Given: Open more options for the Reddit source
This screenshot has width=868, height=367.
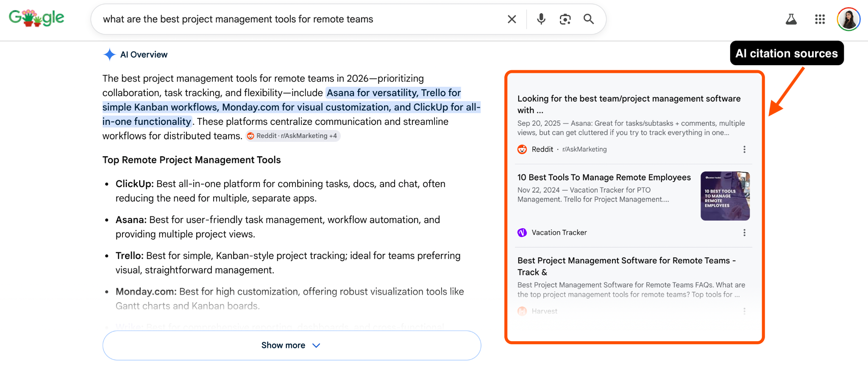Looking at the screenshot, I should point(744,149).
